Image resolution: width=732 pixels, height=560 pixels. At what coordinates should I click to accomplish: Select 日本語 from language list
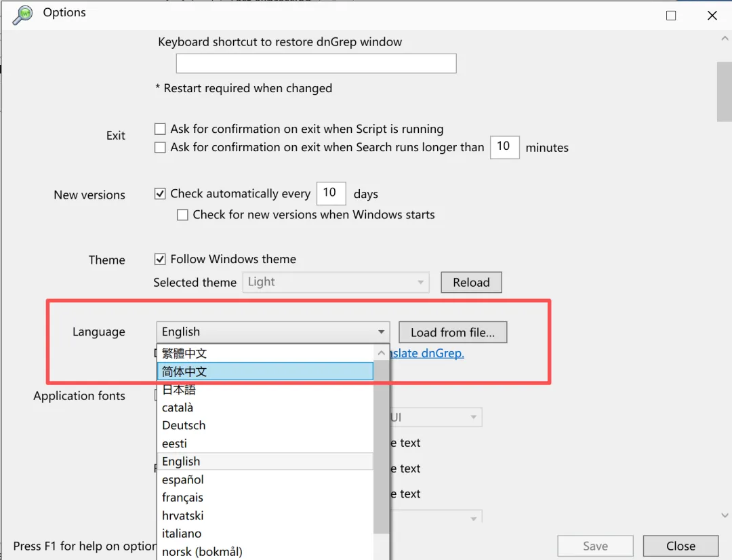pos(265,390)
